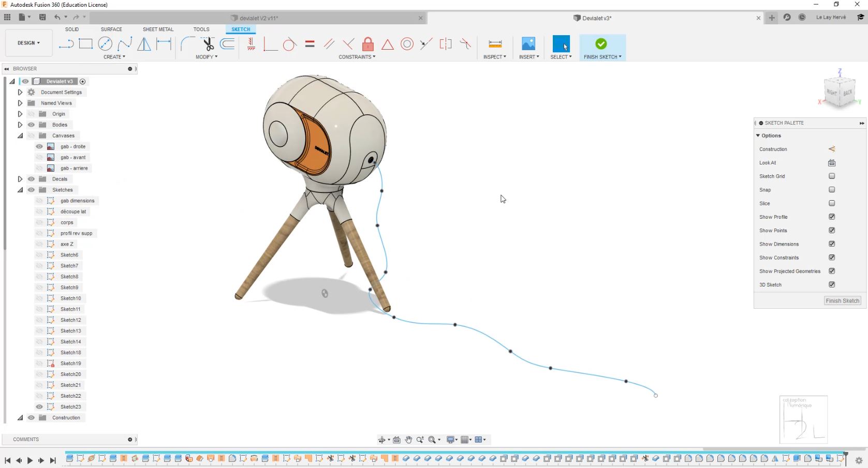Apply the Tangent constraint
Image resolution: width=868 pixels, height=468 pixels.
289,44
